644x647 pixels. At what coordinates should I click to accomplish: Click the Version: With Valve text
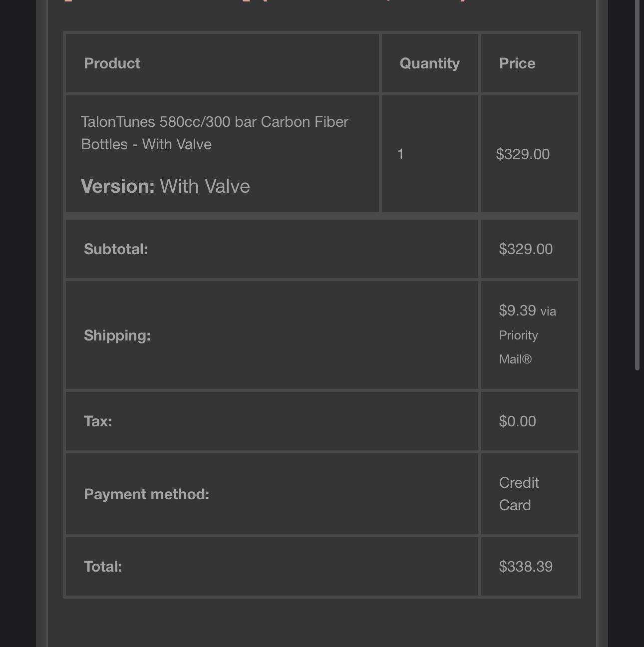point(165,186)
